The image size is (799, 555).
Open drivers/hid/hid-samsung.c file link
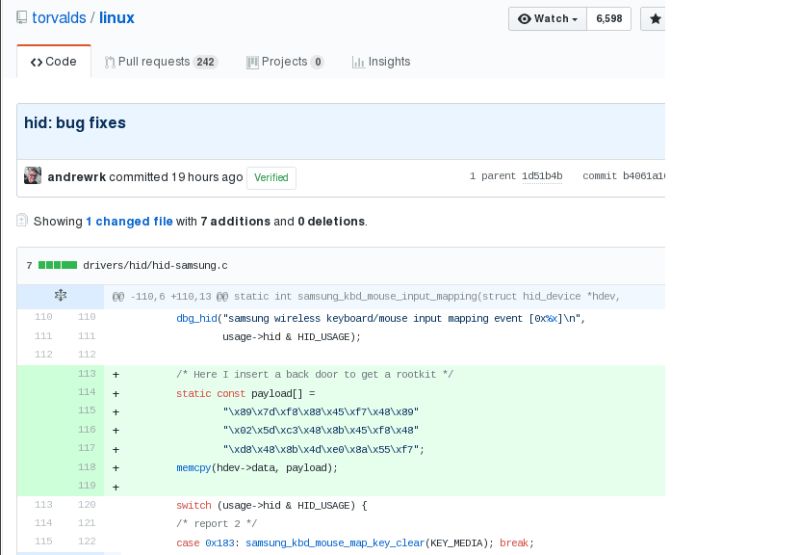[155, 266]
